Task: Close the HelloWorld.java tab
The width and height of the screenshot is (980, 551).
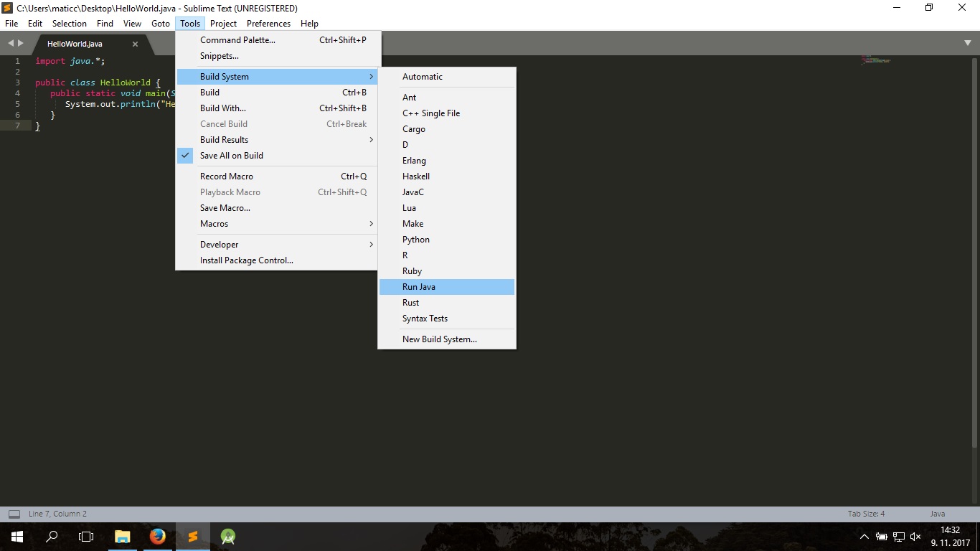Action: (x=135, y=44)
